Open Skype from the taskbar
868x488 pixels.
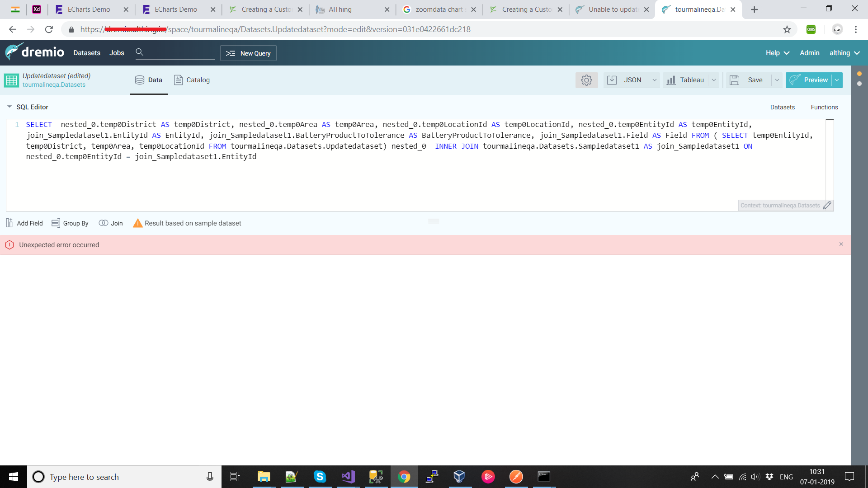click(x=320, y=477)
